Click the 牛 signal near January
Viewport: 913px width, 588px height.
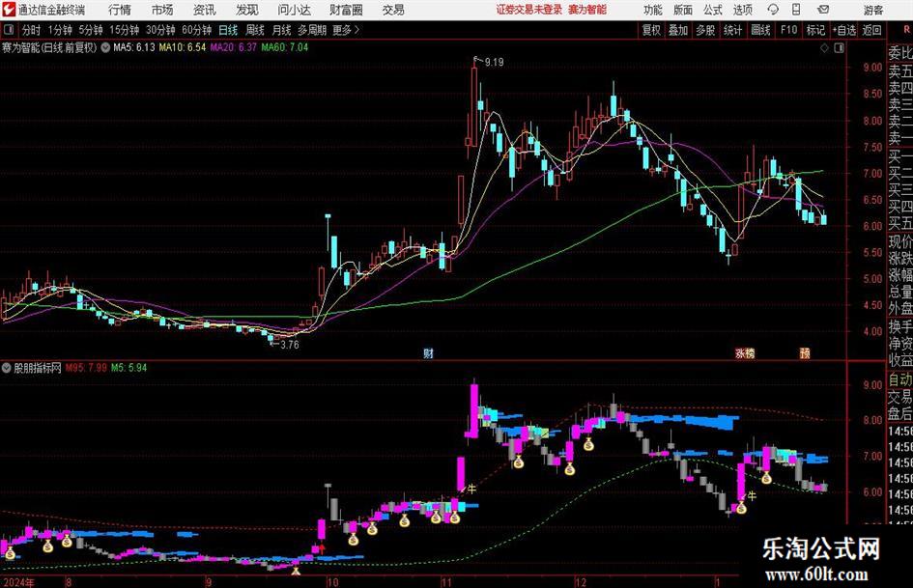tap(752, 496)
